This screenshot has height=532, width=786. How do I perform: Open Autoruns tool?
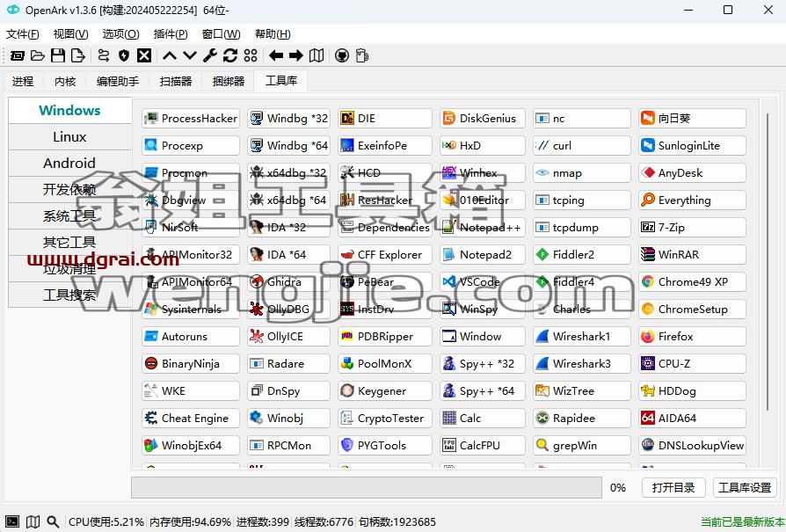(x=191, y=337)
